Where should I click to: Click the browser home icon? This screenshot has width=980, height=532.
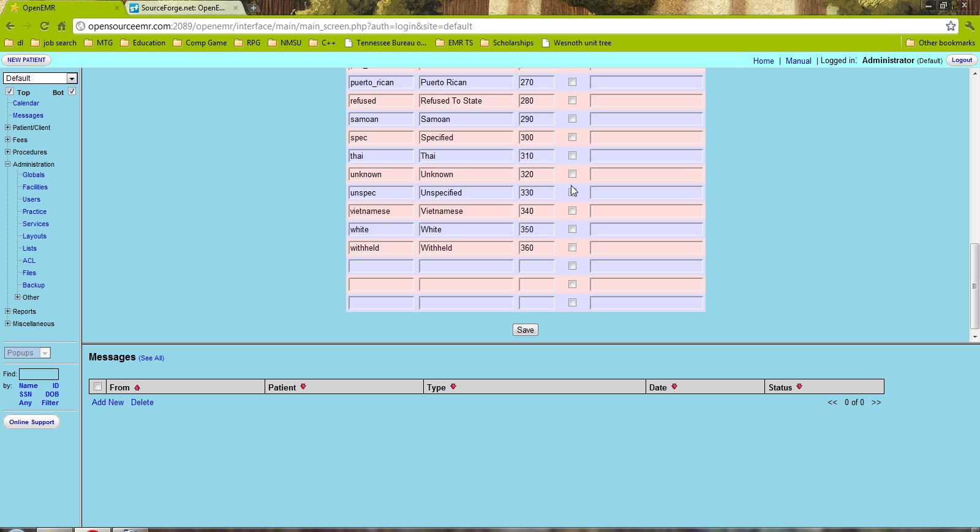point(61,26)
